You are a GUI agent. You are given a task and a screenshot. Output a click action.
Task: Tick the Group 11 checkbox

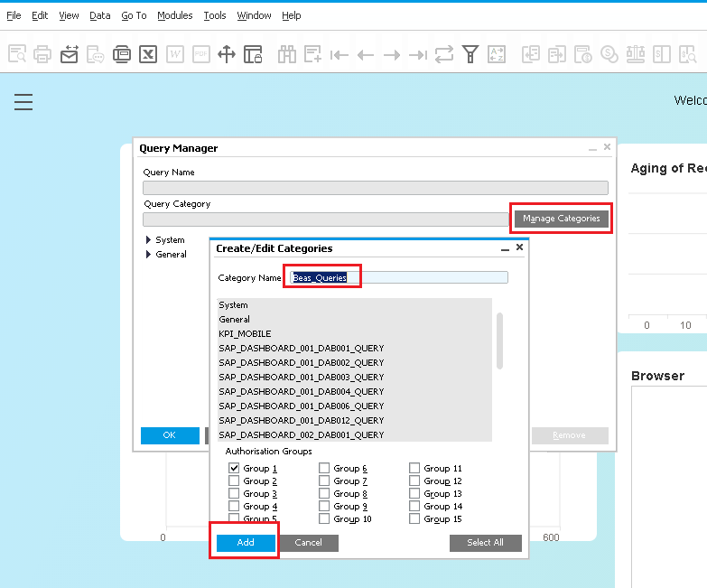tap(414, 468)
